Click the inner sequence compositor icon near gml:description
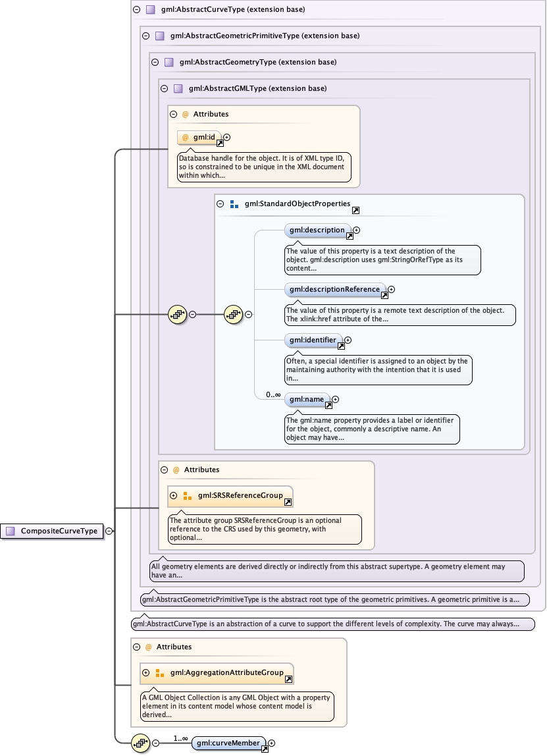 click(x=234, y=315)
